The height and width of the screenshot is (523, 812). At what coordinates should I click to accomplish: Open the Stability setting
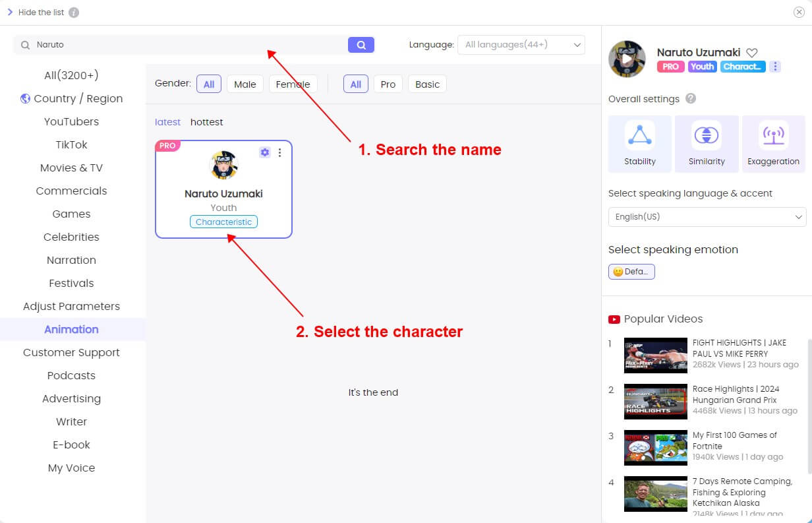pos(640,144)
